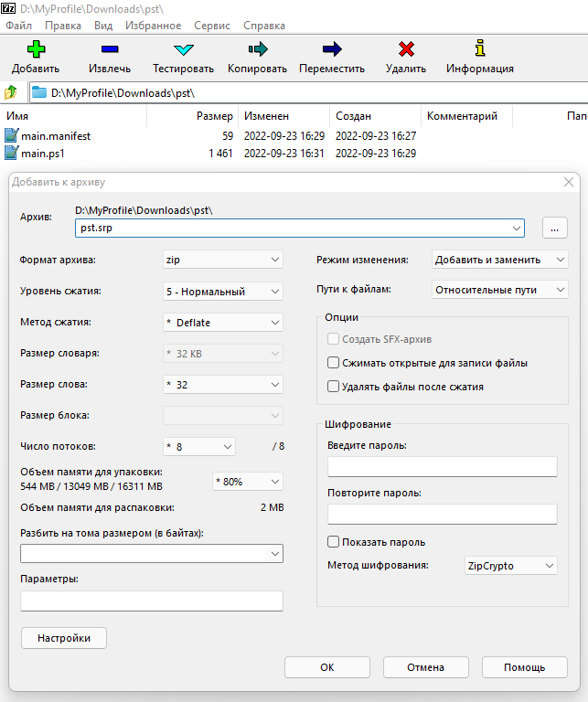Click the yellow Информация icon
Viewport: 588px width, 702px height.
[479, 49]
